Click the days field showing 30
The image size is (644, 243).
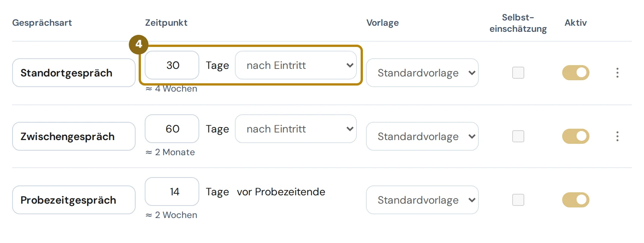point(172,65)
